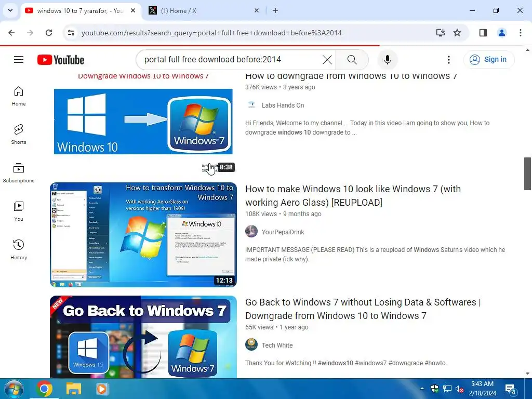Open Tech White channel avatar
This screenshot has width=532, height=399.
click(251, 345)
